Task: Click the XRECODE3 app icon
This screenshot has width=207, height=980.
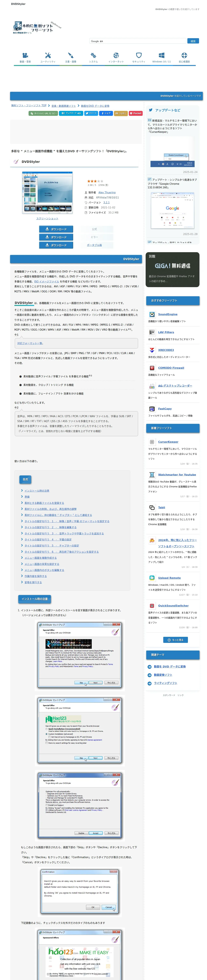Action: (152, 350)
